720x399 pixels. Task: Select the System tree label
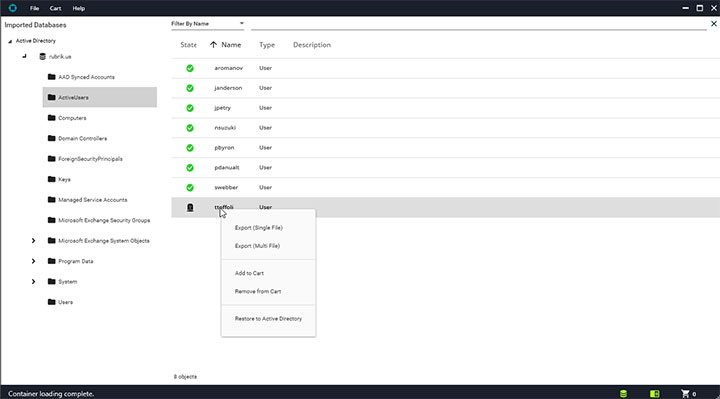pyautogui.click(x=68, y=281)
